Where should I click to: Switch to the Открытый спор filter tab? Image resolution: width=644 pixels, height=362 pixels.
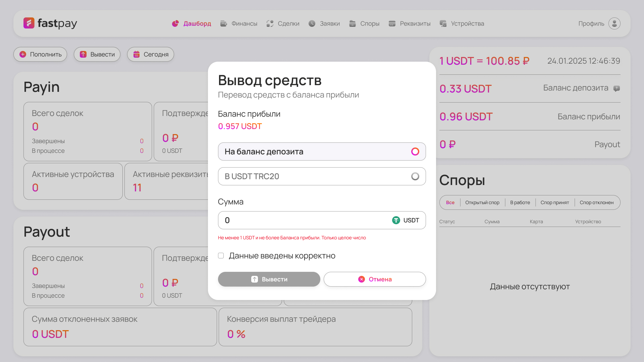coord(482,202)
